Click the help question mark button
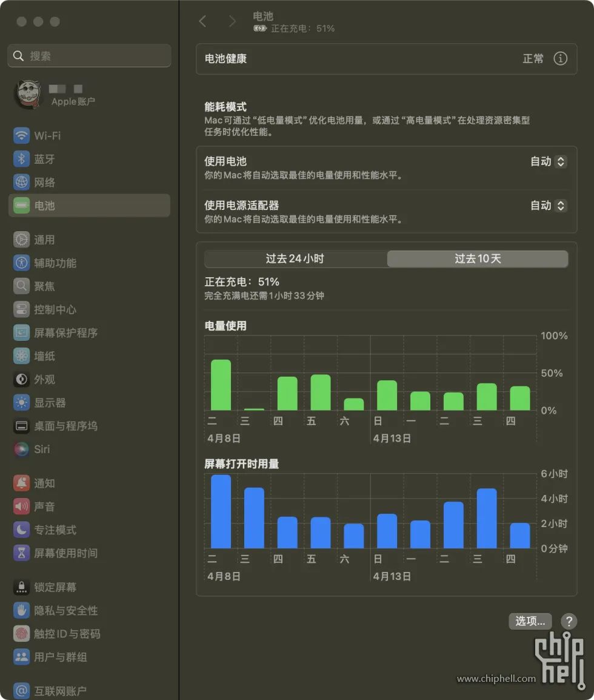 click(569, 621)
